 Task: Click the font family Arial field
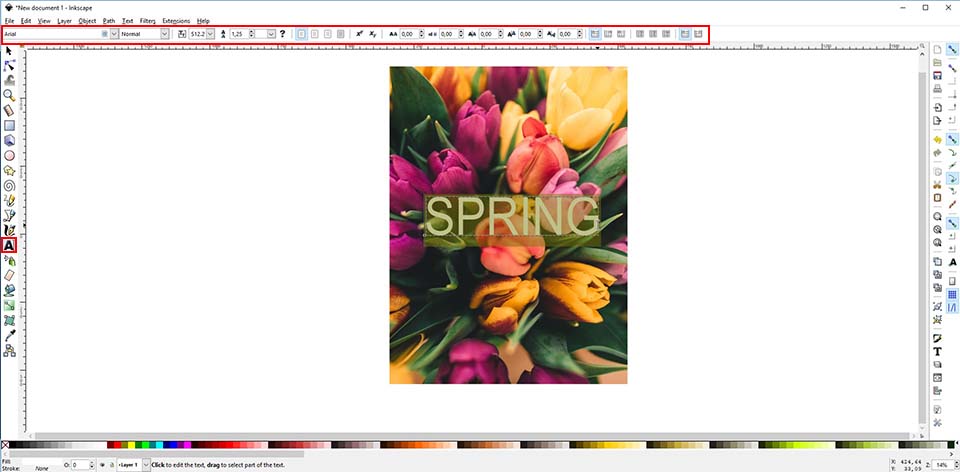[56, 34]
